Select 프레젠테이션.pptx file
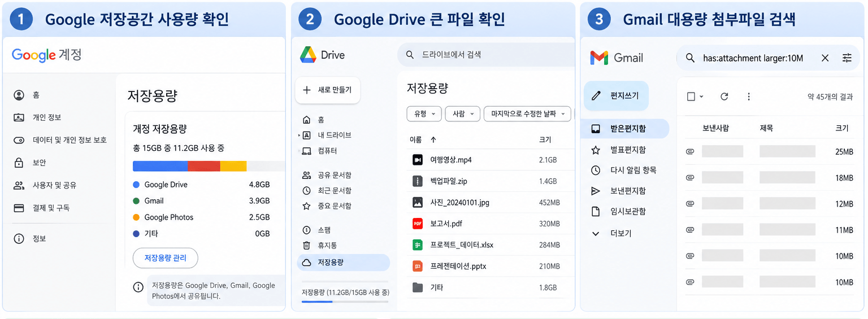The height and width of the screenshot is (319, 868). point(489,266)
